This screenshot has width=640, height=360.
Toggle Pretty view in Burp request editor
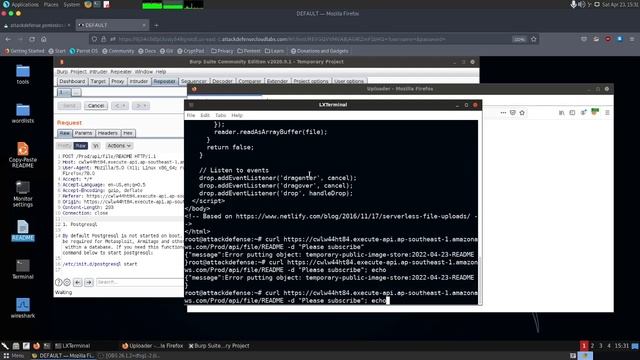tap(64, 146)
